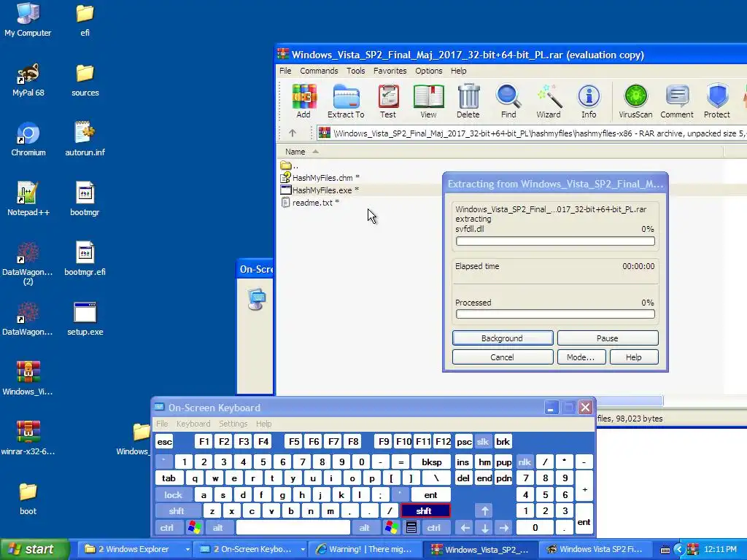Select the winrar-x32 installer desktop icon

(x=28, y=438)
